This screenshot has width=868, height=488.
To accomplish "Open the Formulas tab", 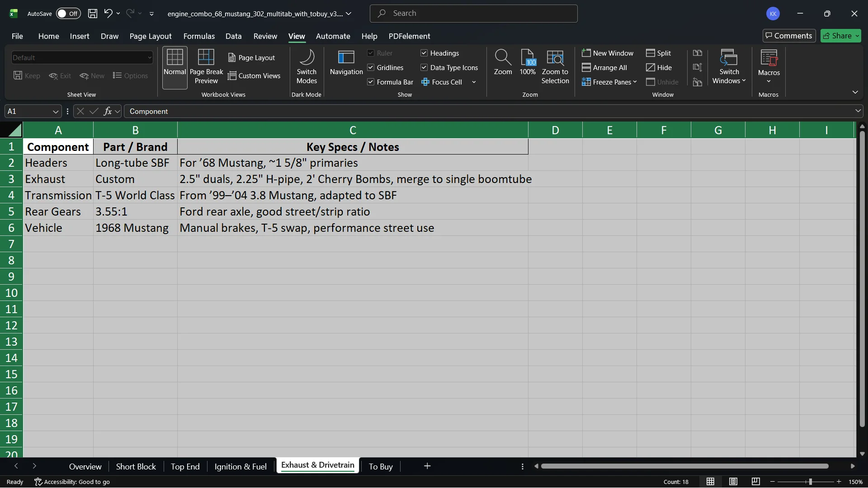I will pos(199,36).
